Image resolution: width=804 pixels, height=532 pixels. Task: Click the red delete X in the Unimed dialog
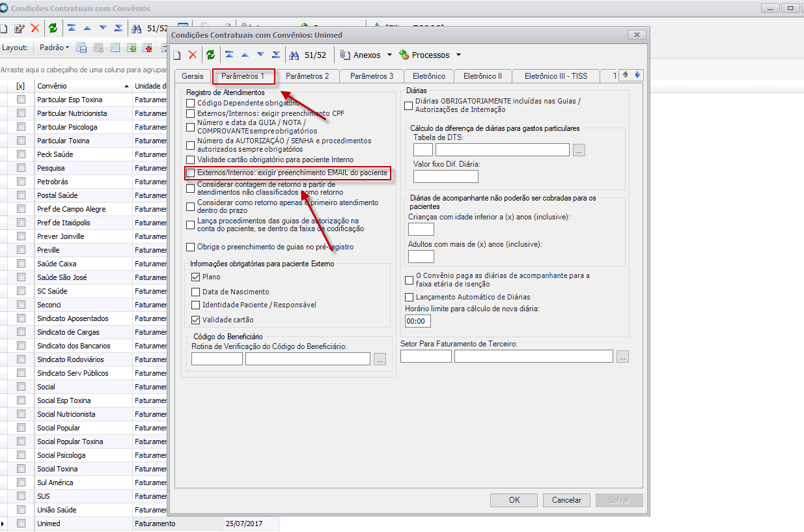(193, 55)
